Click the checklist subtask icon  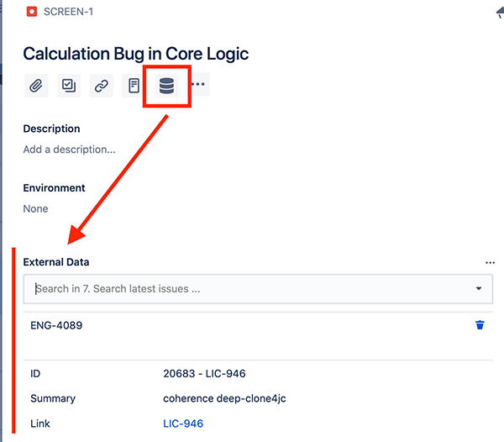69,86
